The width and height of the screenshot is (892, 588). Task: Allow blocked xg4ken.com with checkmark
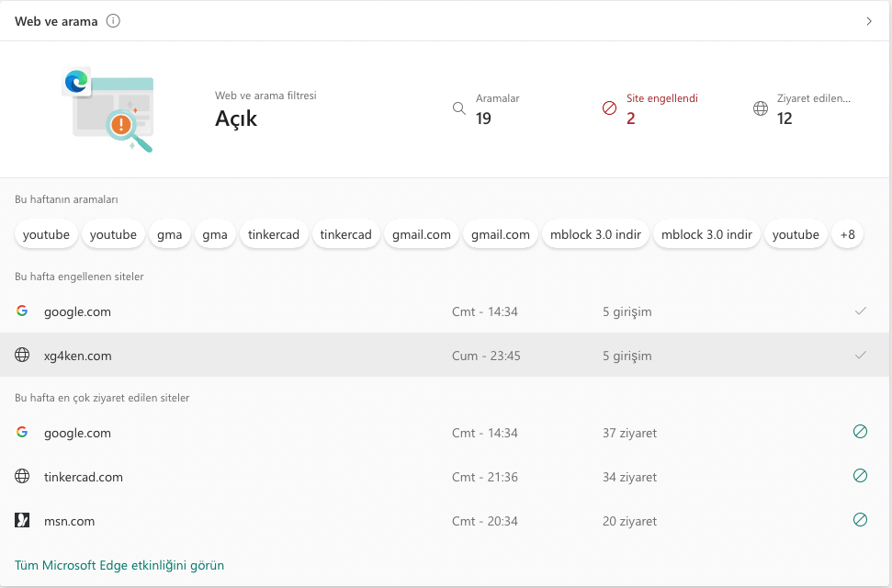pyautogui.click(x=860, y=356)
